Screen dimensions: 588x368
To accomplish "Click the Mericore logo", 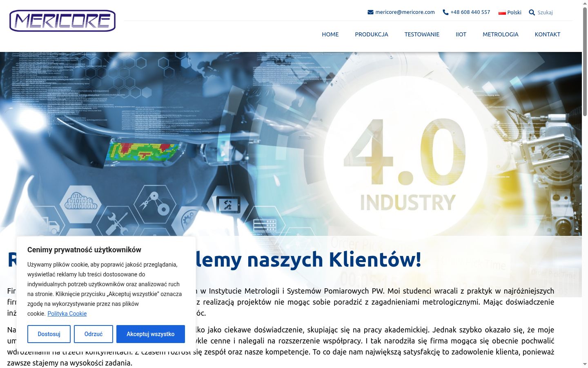I will tap(62, 21).
